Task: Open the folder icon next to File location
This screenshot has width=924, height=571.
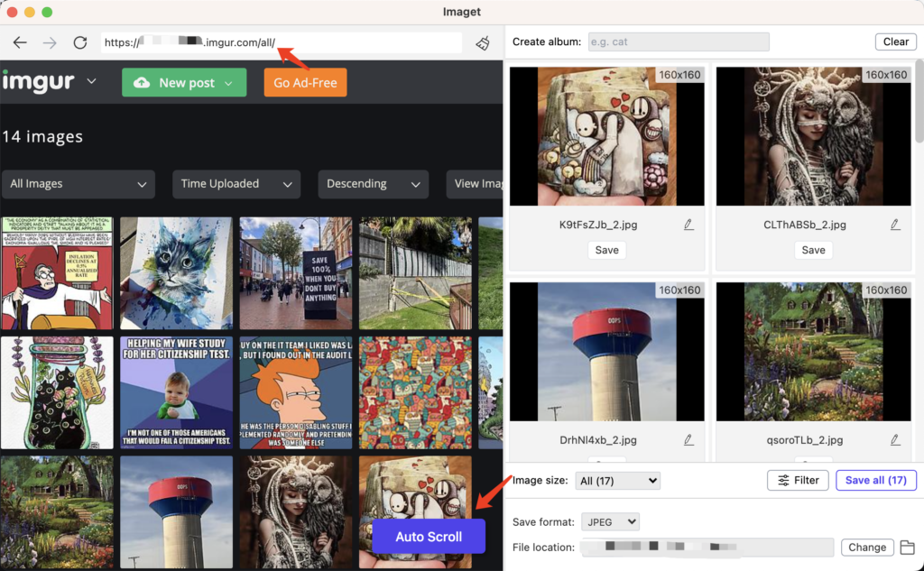Action: coord(908,547)
